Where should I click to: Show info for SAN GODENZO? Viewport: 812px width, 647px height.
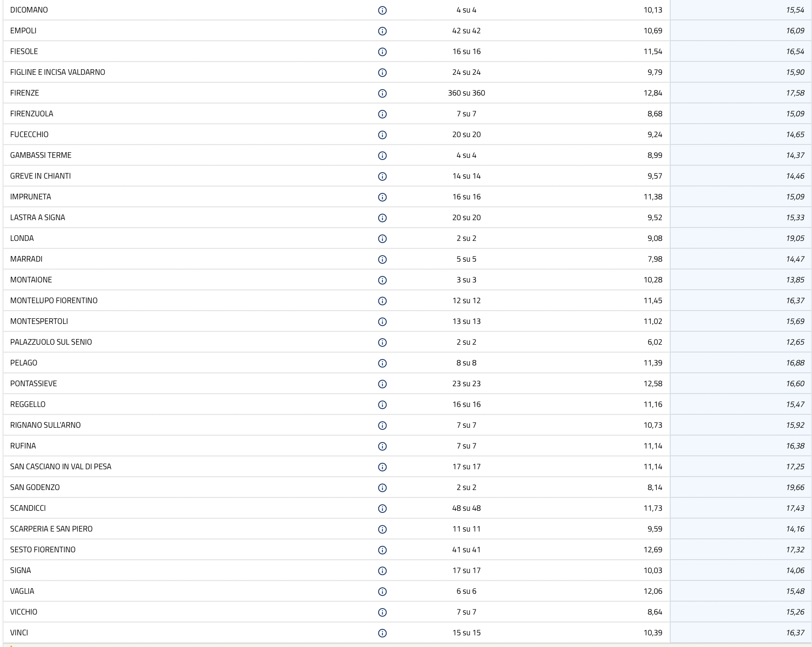(382, 488)
